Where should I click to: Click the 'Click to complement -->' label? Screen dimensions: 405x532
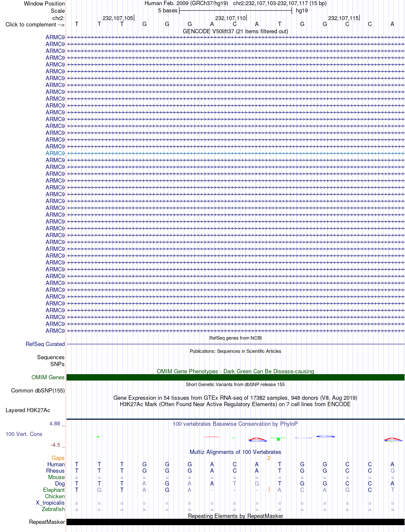coord(35,24)
